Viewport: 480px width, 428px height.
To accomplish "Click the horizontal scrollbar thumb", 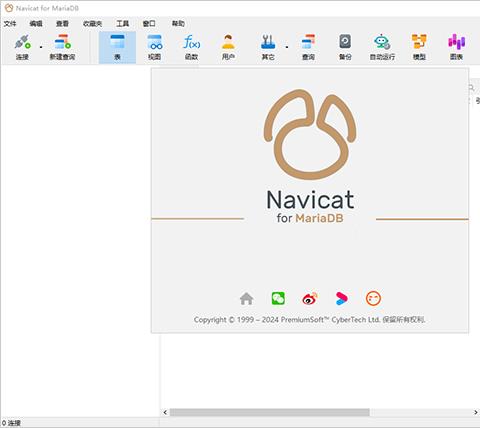I will click(x=270, y=412).
